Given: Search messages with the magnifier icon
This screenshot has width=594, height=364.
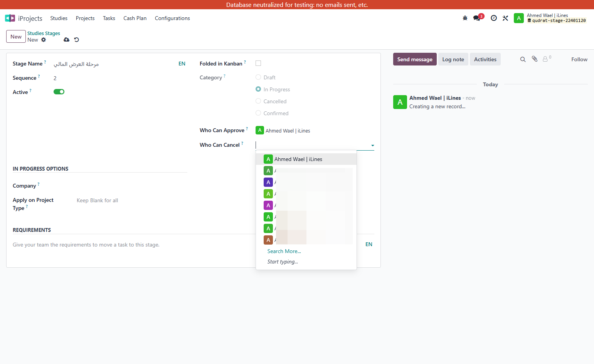Looking at the screenshot, I should pos(523,59).
